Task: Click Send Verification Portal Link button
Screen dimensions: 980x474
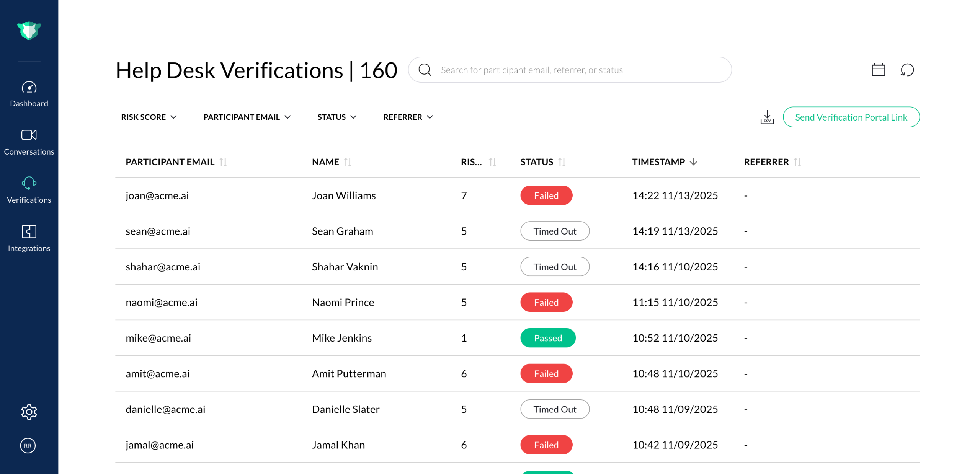Action: (x=851, y=117)
